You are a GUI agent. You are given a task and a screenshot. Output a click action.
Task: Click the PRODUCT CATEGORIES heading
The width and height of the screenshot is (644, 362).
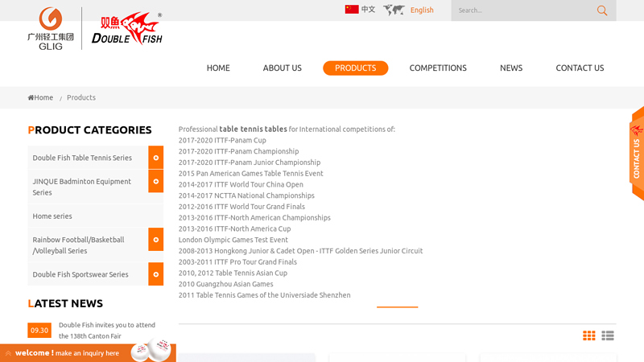click(89, 130)
